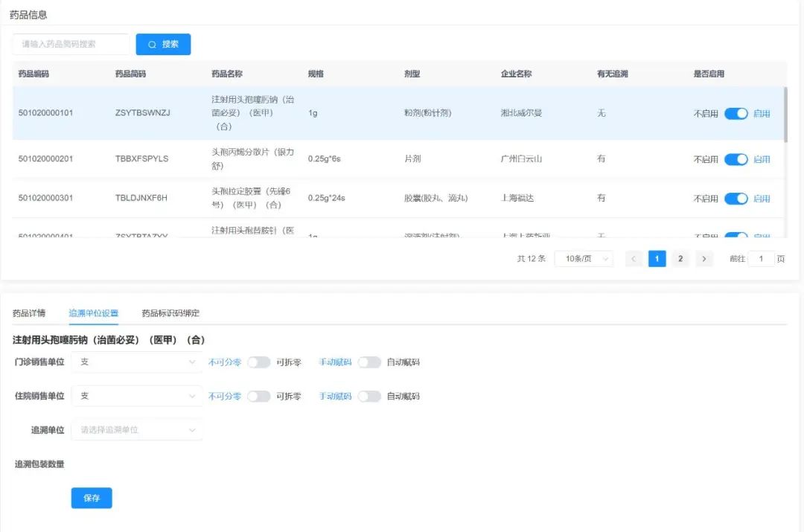The width and height of the screenshot is (804, 532).
Task: Select drug code 501020000301 cell
Action: click(45, 198)
